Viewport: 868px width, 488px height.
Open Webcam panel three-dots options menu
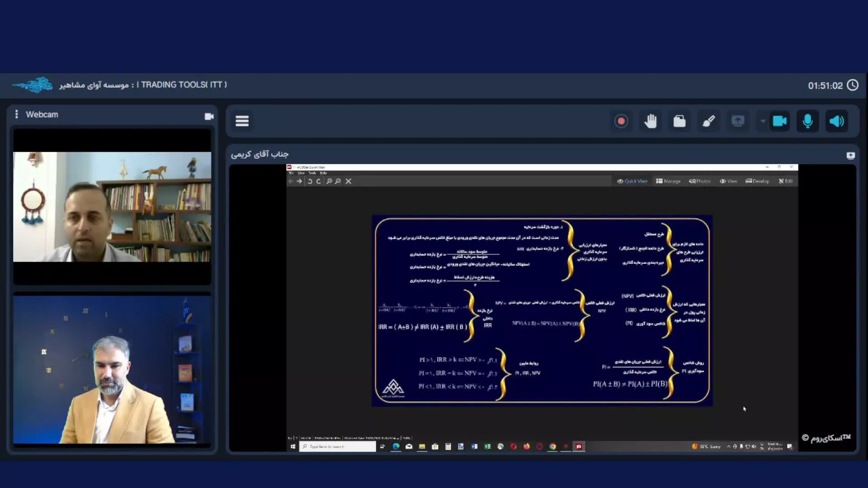(x=17, y=114)
